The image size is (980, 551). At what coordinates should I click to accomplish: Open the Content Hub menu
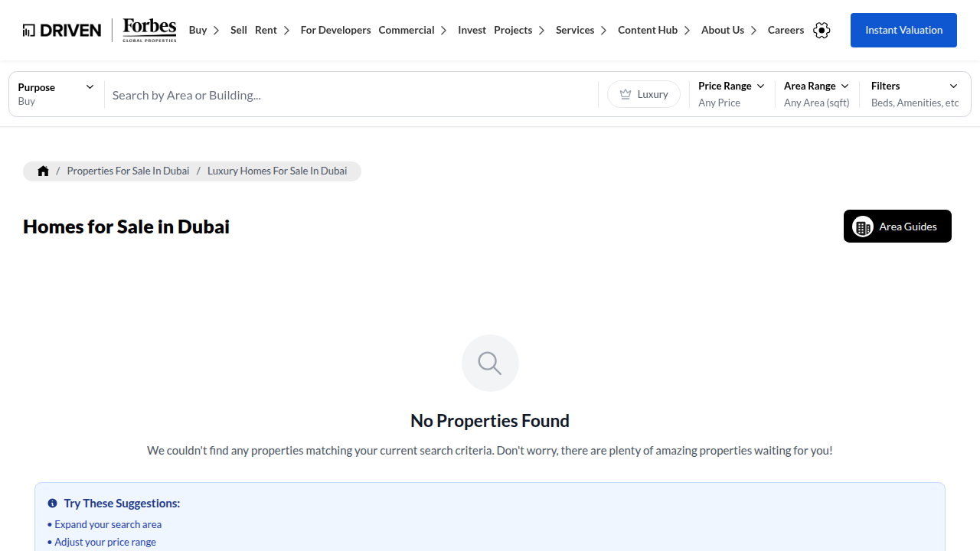coord(655,30)
